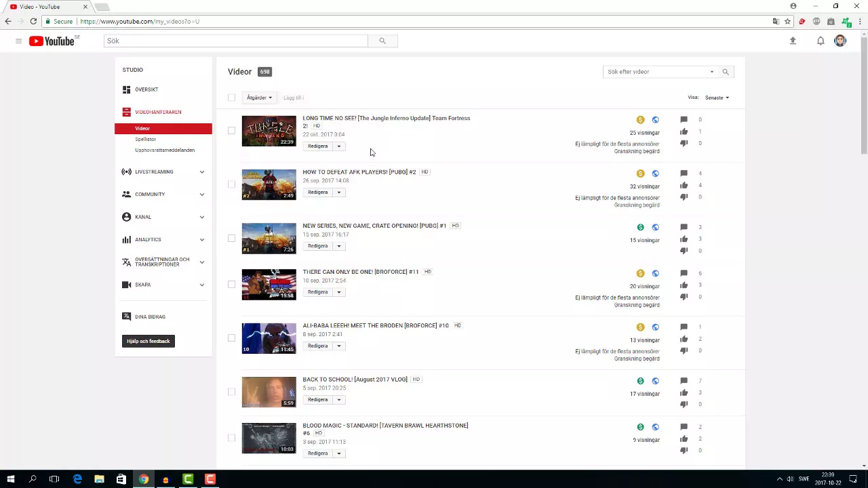
Task: Open thumbnail of THERE CAN ONLY BE ONE video
Action: point(269,285)
